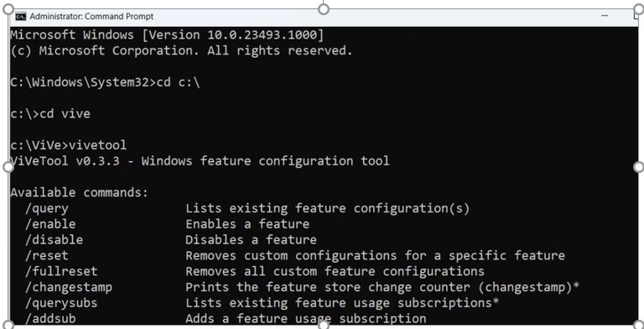The height and width of the screenshot is (329, 644).
Task: Select the top-center sizing handle
Action: 324,9
